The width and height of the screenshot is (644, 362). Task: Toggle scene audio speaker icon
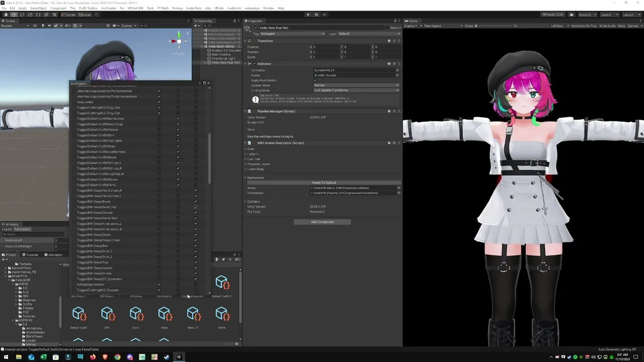48,26
